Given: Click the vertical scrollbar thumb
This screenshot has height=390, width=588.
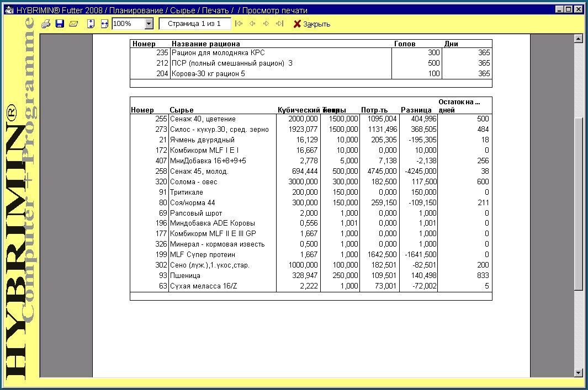Looking at the screenshot, I should 578,204.
